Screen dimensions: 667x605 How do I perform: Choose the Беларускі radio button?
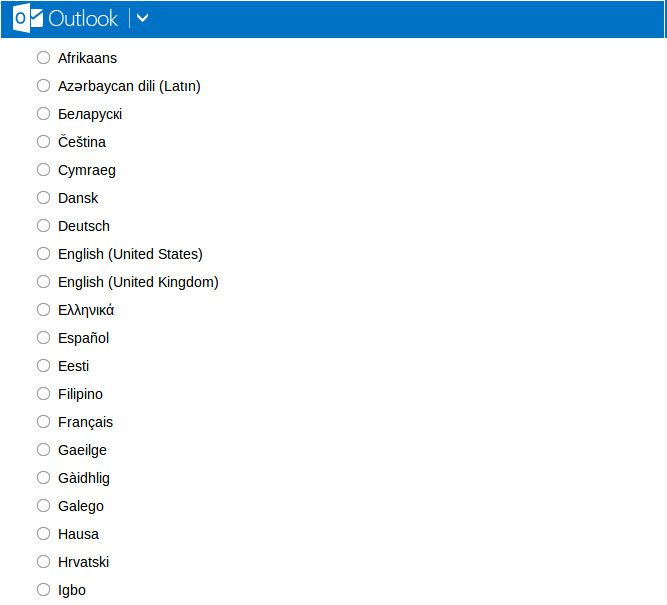point(43,114)
